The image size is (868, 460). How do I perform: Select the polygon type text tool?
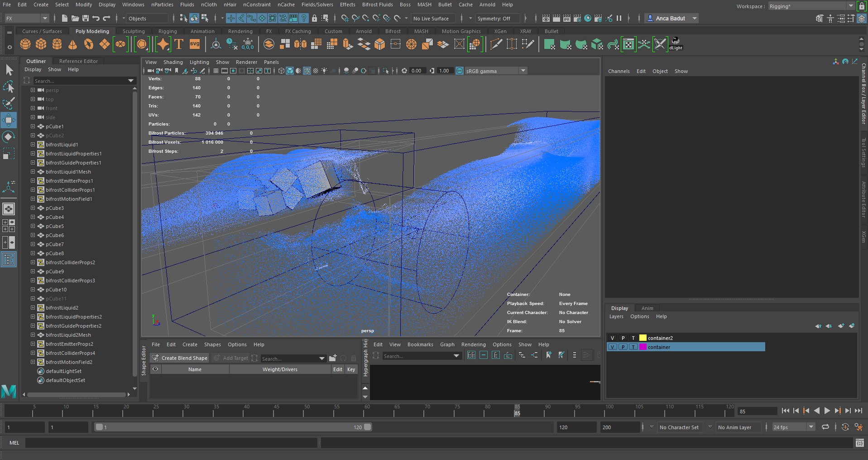[179, 44]
